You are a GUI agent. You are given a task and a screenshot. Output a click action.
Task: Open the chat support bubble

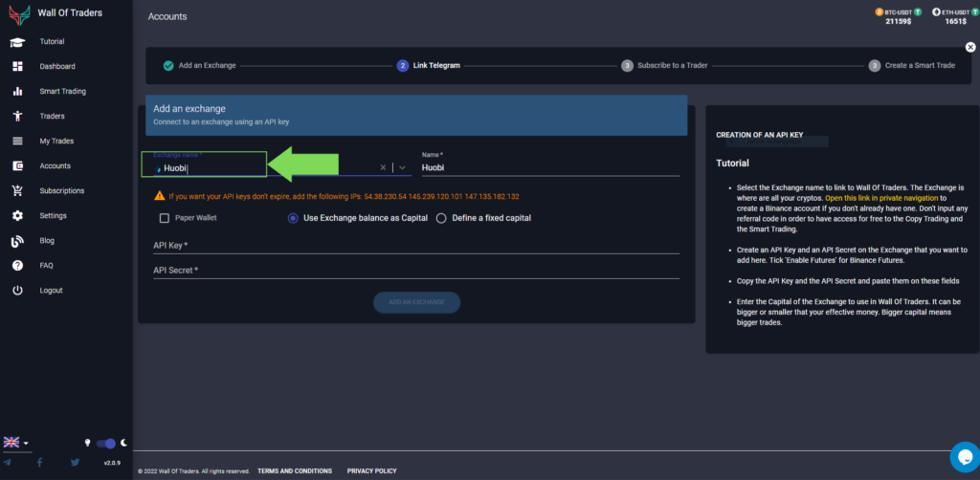pos(965,457)
